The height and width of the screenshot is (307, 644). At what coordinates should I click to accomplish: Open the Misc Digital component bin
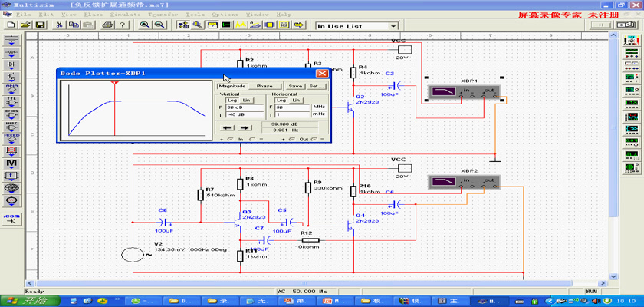12,127
